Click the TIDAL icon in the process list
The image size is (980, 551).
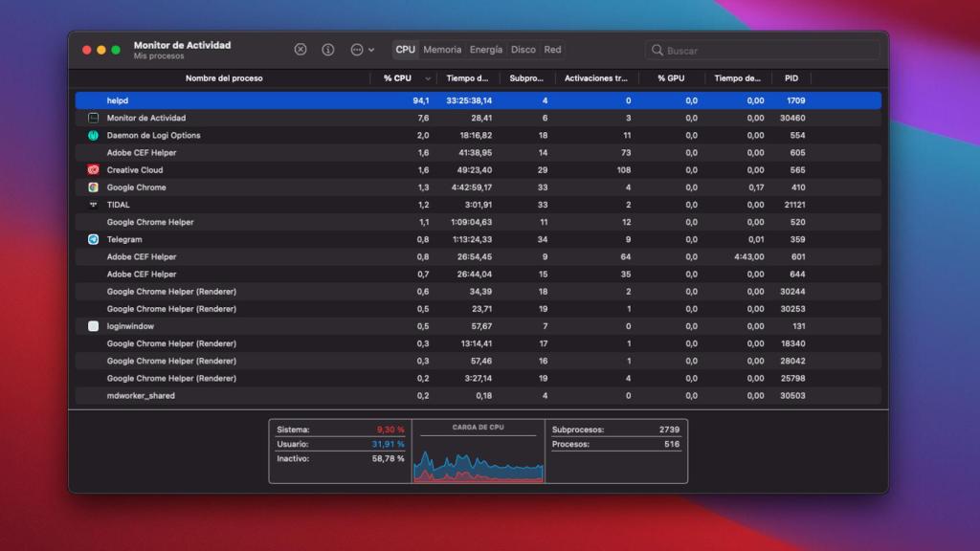(x=92, y=205)
